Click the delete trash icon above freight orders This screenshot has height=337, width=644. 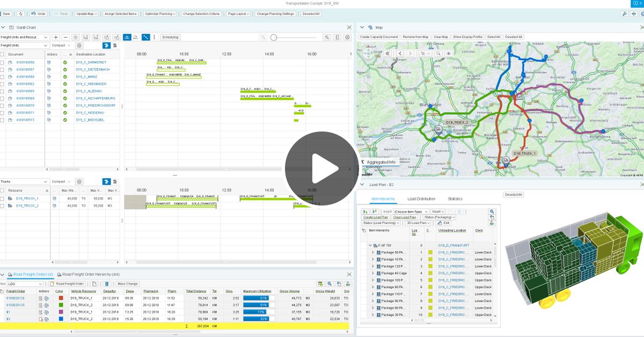click(107, 284)
